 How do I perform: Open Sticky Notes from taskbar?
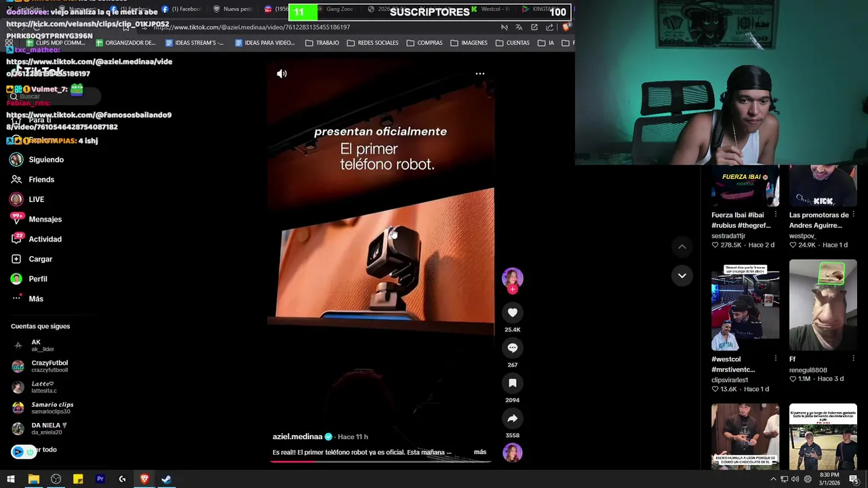click(78, 479)
